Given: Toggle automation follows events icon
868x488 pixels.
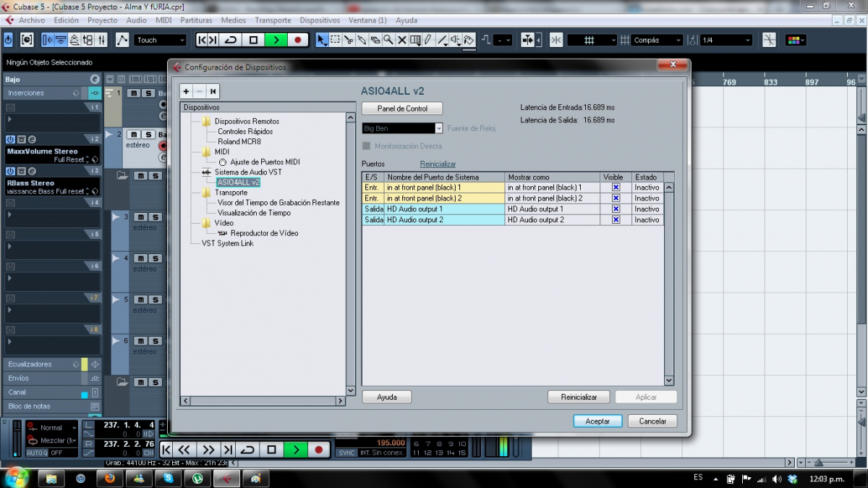Looking at the screenshot, I should 123,40.
